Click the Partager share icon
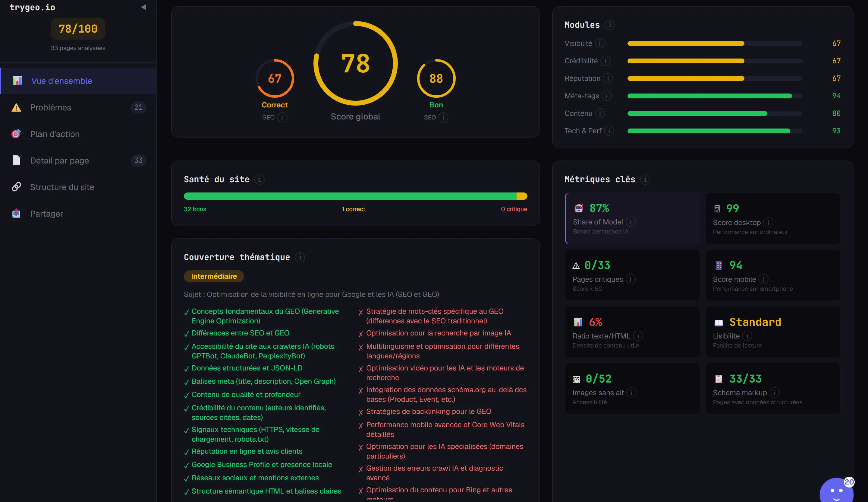 (16, 213)
